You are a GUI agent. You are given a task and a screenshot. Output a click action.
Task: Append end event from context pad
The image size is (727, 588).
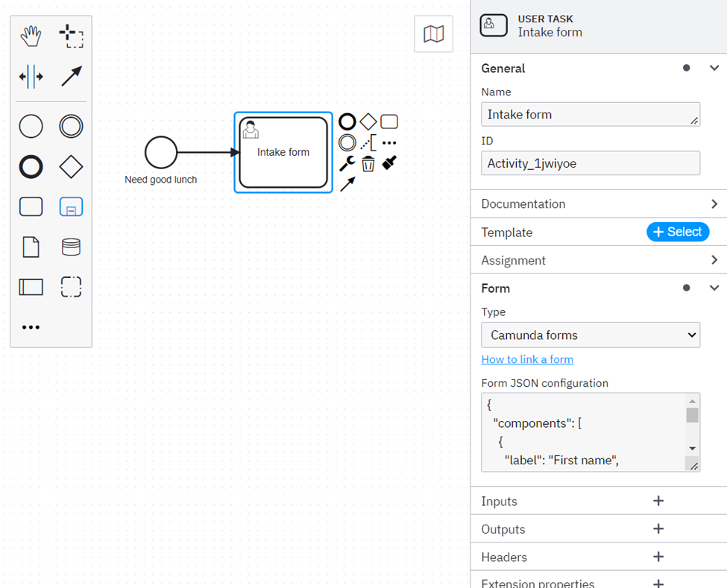coord(347,122)
